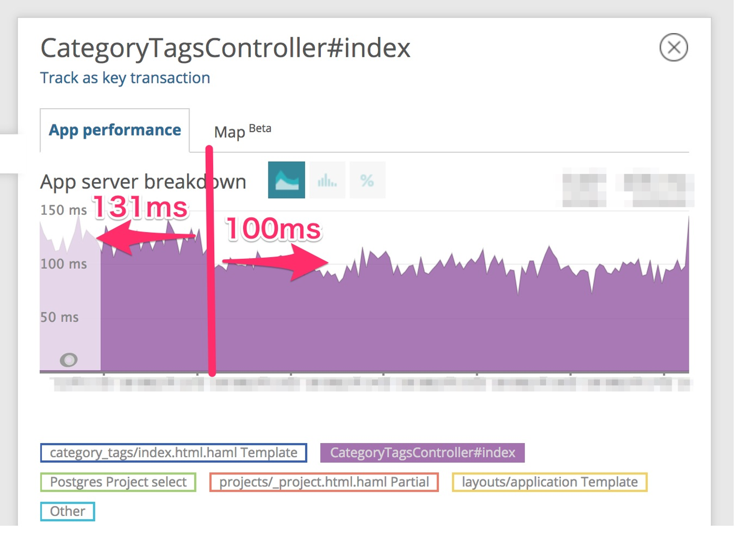Close the CategoryTagsController#index dialog
This screenshot has width=756, height=548.
point(674,47)
